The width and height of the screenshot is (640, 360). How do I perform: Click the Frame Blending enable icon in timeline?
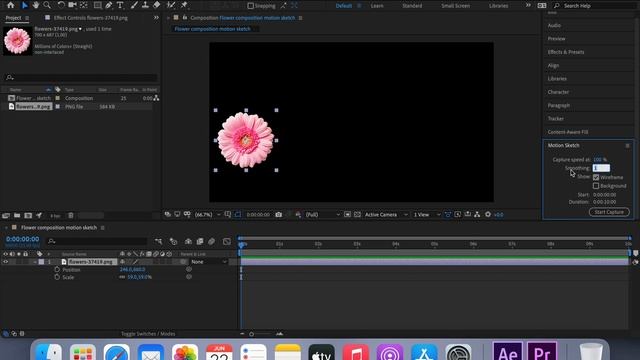(x=200, y=241)
